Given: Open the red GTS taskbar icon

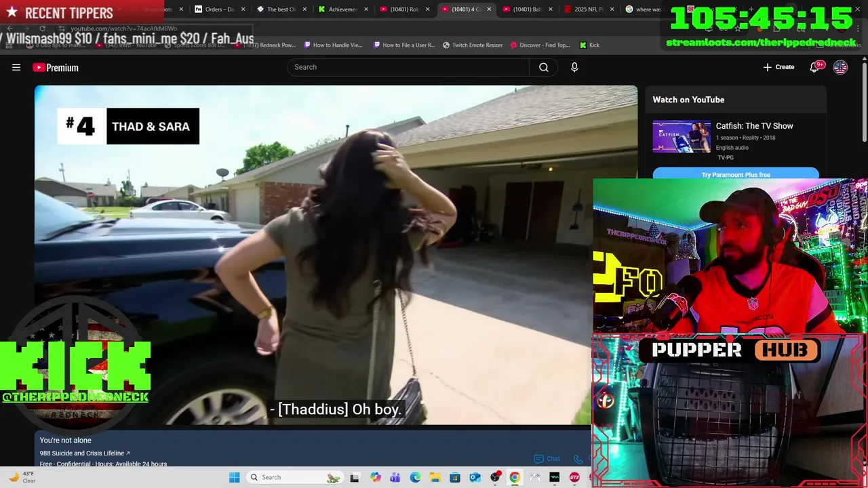Looking at the screenshot, I should tap(574, 477).
